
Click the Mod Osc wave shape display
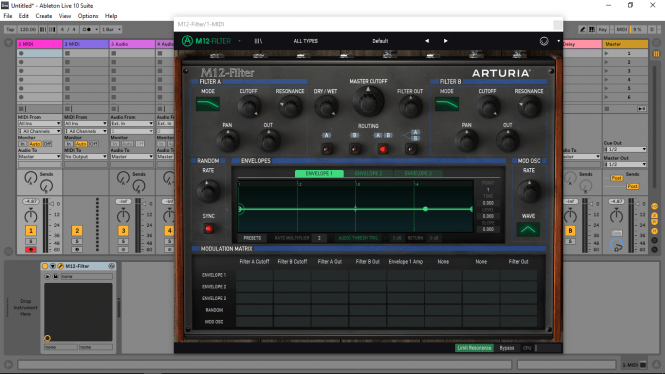click(528, 229)
